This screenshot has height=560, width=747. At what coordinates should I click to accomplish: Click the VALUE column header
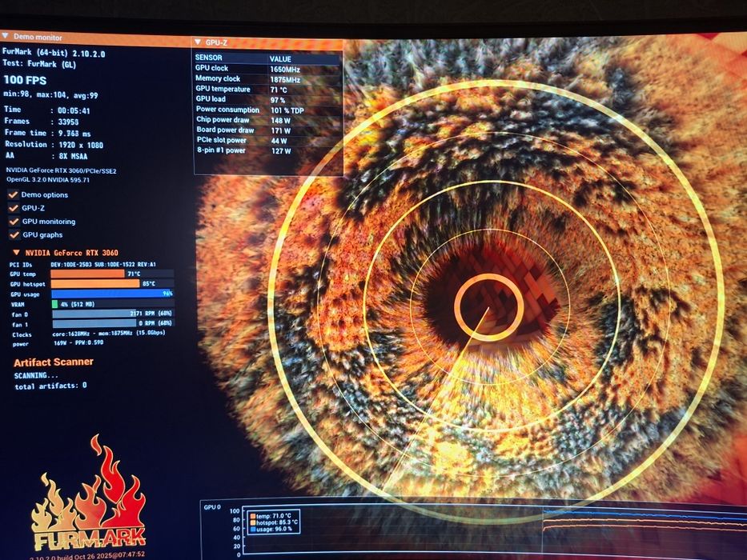pos(280,59)
